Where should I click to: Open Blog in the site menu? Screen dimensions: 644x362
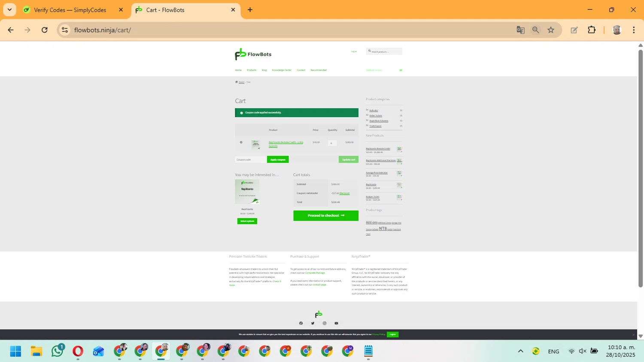(x=264, y=70)
